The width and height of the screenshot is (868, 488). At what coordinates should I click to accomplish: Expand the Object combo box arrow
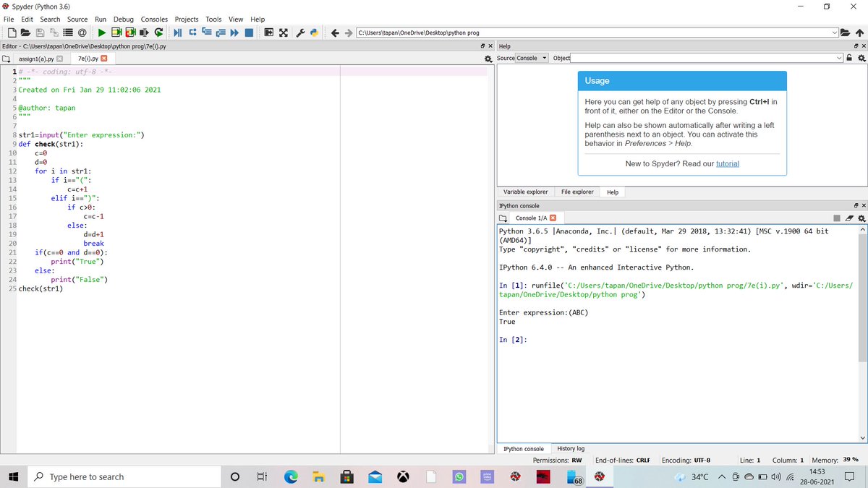[839, 58]
